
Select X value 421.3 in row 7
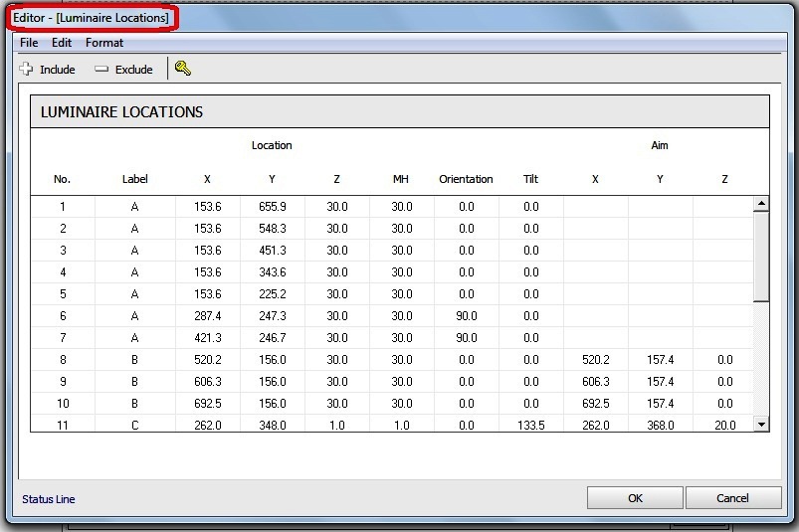point(207,338)
